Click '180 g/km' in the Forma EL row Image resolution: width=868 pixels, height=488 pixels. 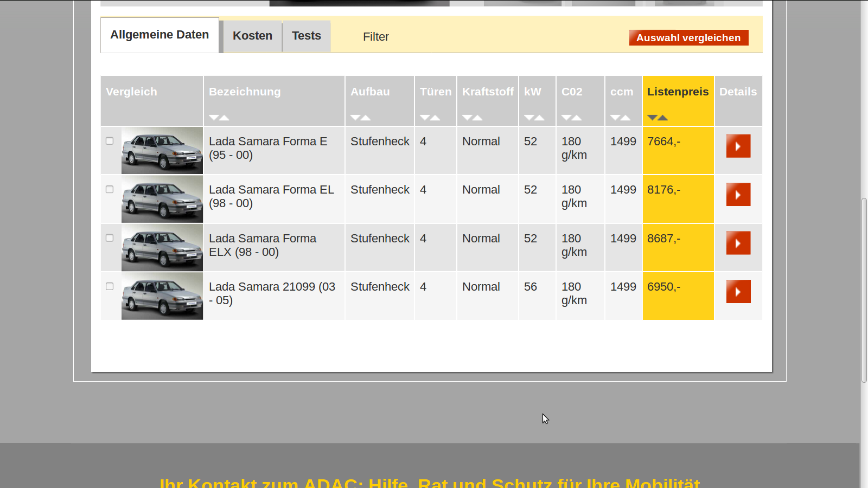click(574, 196)
